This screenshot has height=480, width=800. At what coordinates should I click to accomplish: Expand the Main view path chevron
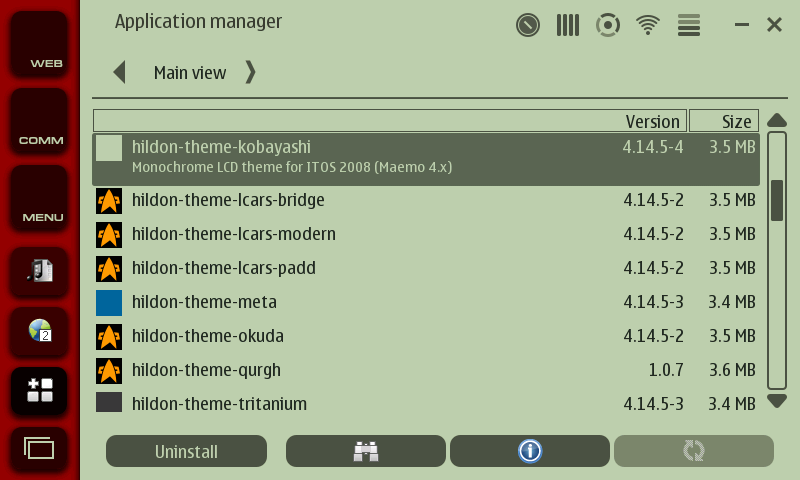coord(250,72)
